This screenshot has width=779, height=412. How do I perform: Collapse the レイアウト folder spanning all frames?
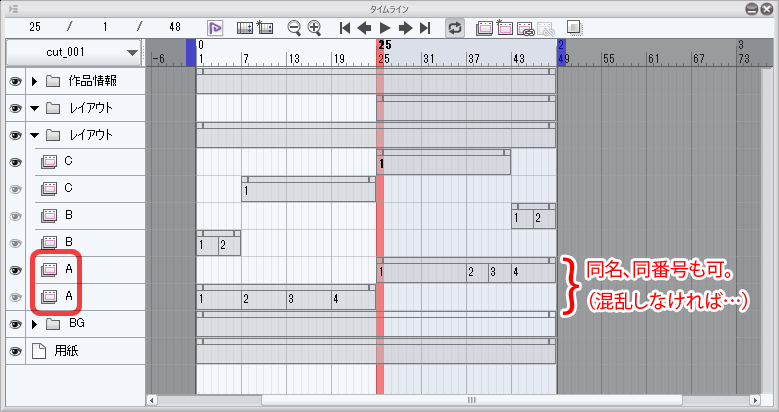coord(34,135)
